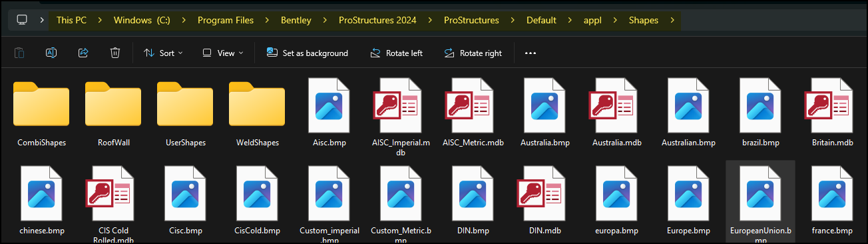Open the See more ellipsis menu
The height and width of the screenshot is (244, 868).
pyautogui.click(x=531, y=53)
